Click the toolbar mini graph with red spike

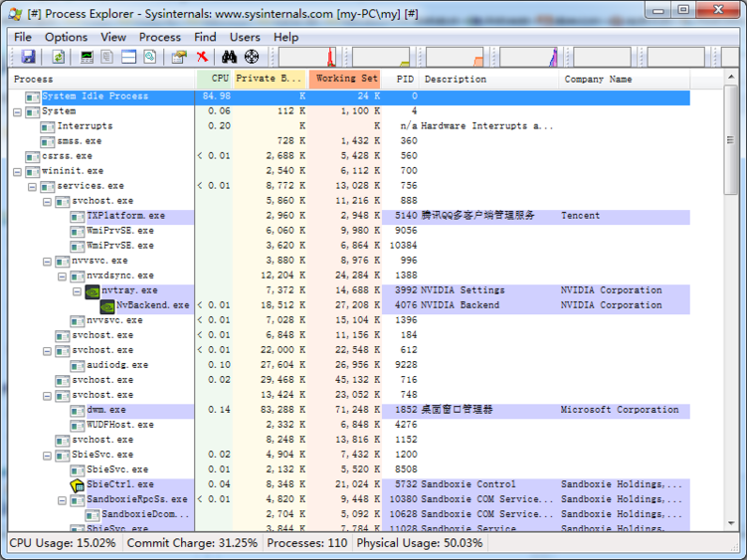(x=307, y=57)
